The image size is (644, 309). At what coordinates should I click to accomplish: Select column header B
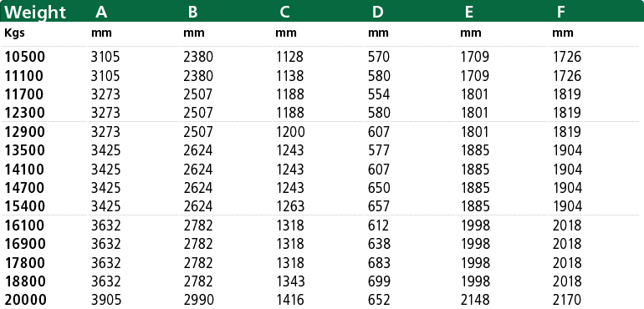pos(192,13)
